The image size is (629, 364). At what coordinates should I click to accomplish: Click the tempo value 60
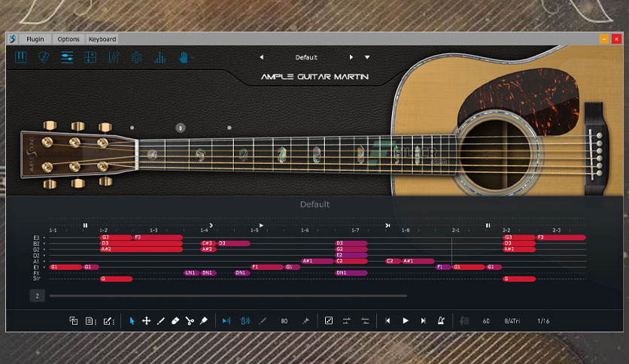coord(486,321)
